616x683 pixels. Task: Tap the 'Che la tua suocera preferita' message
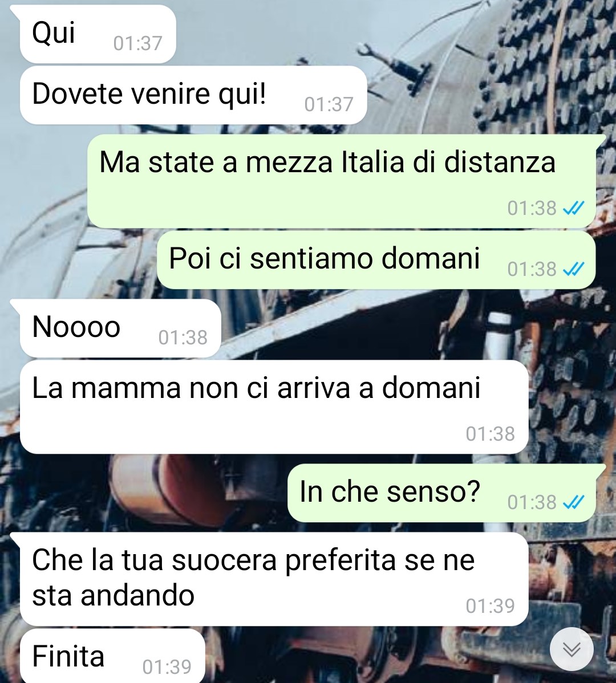pyautogui.click(x=274, y=579)
